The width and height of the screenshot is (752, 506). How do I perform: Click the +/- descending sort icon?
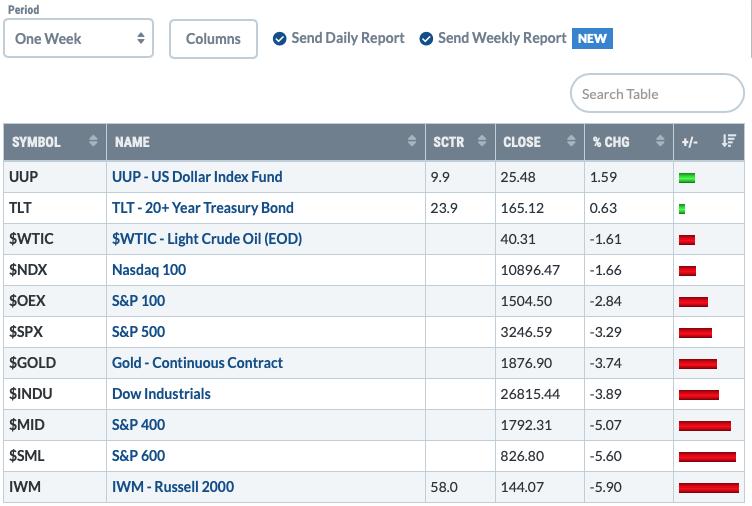728,141
